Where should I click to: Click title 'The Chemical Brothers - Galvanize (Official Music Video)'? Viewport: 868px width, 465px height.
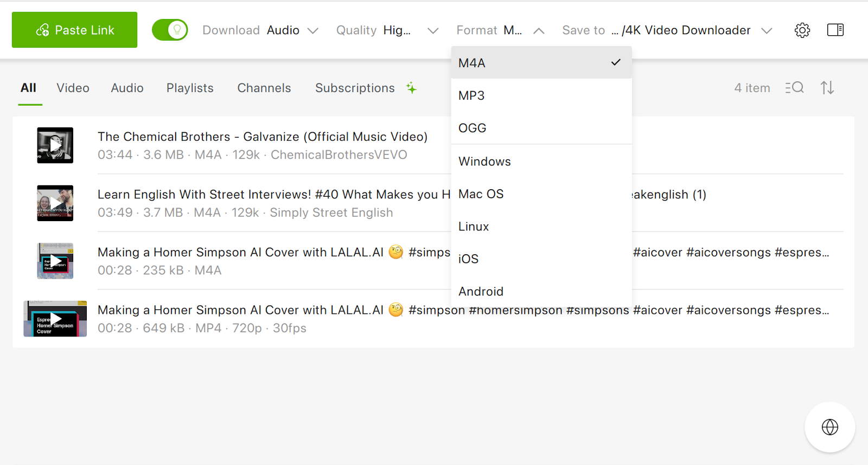pos(263,137)
